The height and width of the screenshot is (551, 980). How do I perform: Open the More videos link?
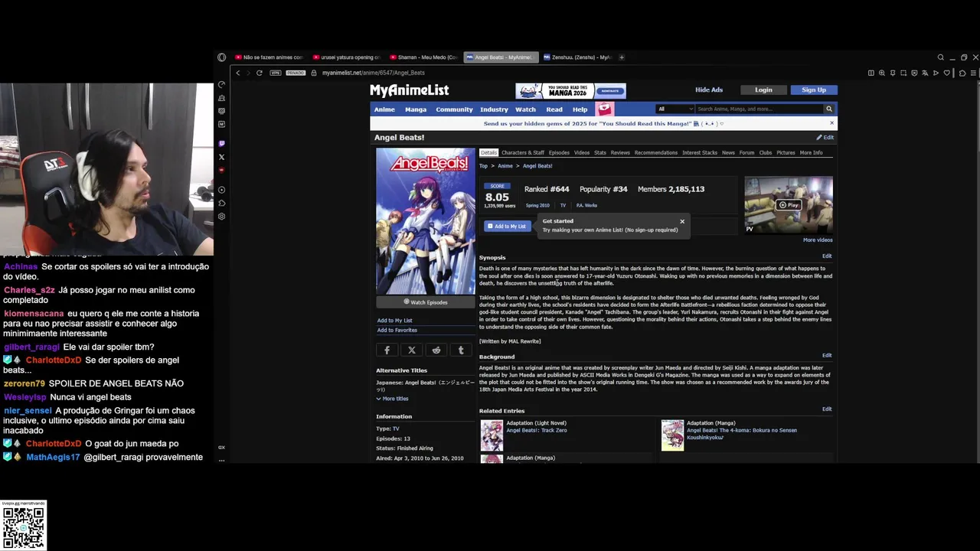[x=818, y=240]
